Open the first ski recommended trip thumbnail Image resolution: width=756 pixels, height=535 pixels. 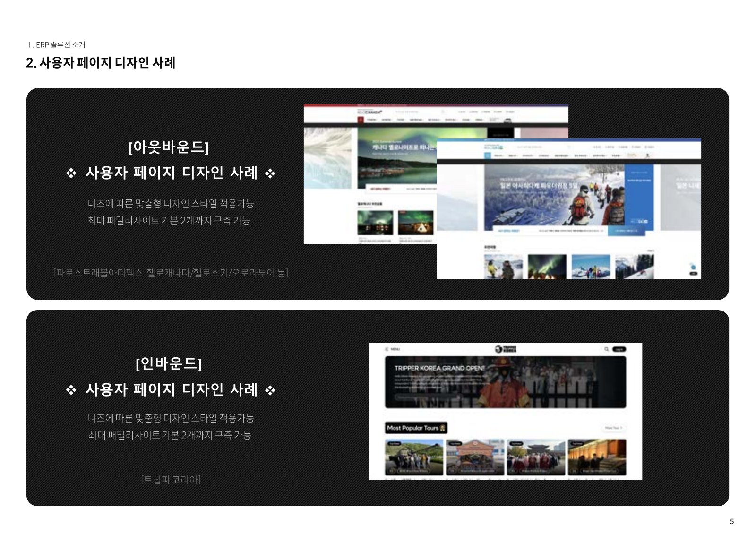(503, 267)
